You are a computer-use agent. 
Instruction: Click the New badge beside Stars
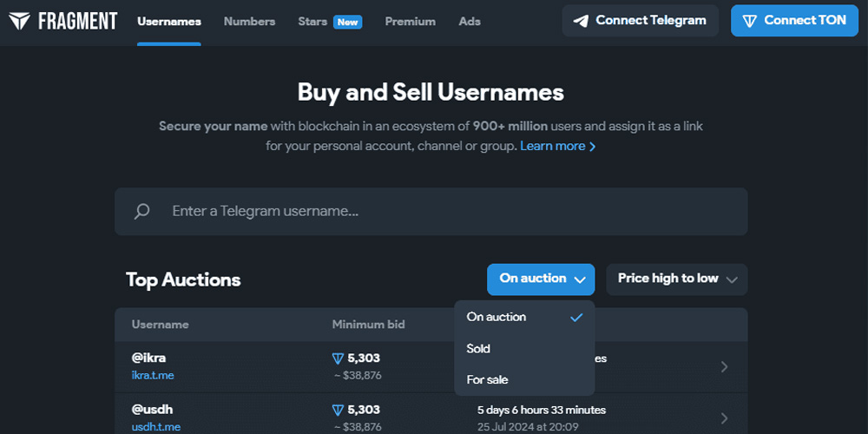pyautogui.click(x=348, y=23)
